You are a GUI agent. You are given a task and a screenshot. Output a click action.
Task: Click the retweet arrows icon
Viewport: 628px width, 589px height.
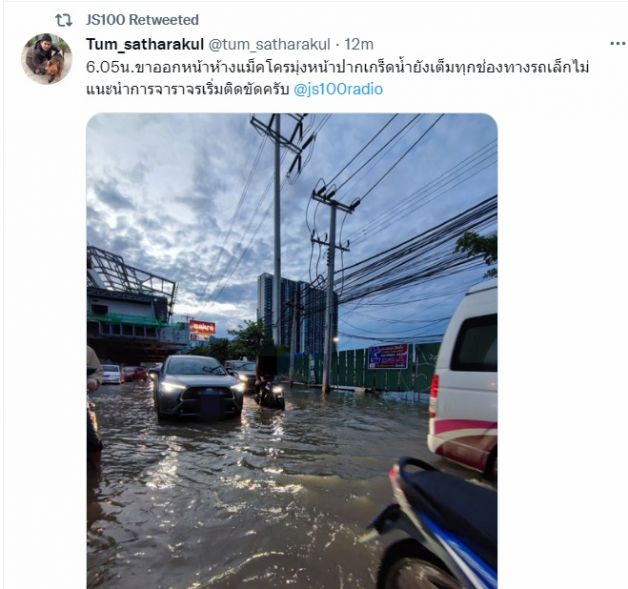63,20
